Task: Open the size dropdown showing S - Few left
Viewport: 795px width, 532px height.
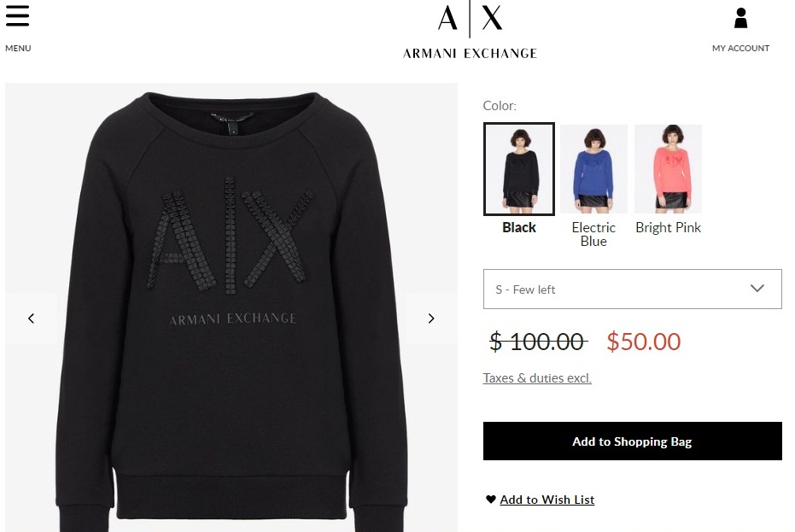Action: [x=632, y=289]
